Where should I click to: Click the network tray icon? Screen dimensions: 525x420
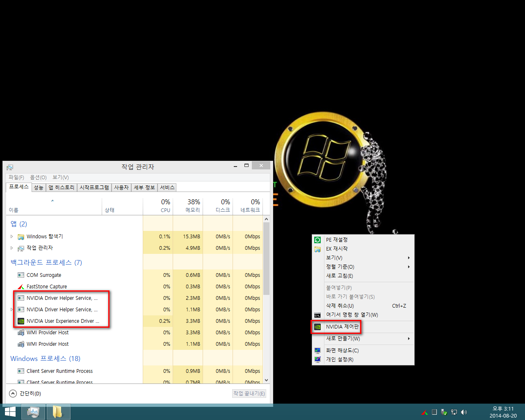click(454, 412)
